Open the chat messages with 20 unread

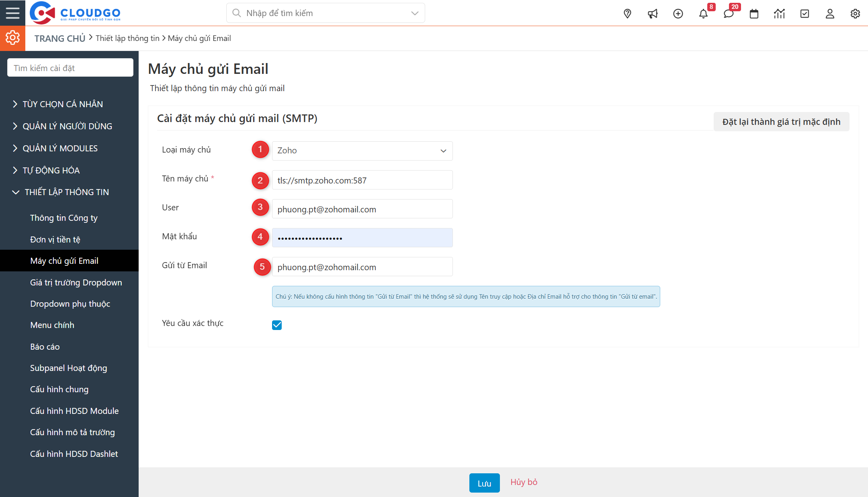(x=729, y=13)
